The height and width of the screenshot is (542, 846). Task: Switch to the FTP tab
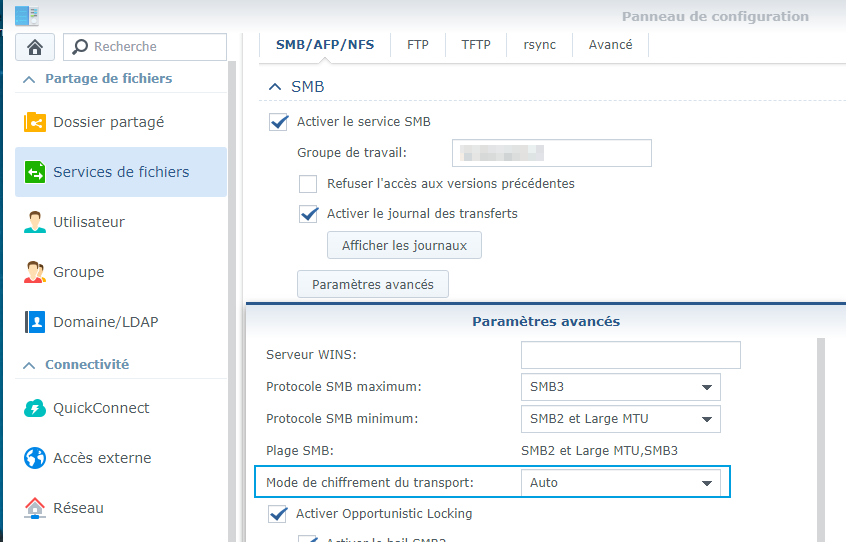418,45
